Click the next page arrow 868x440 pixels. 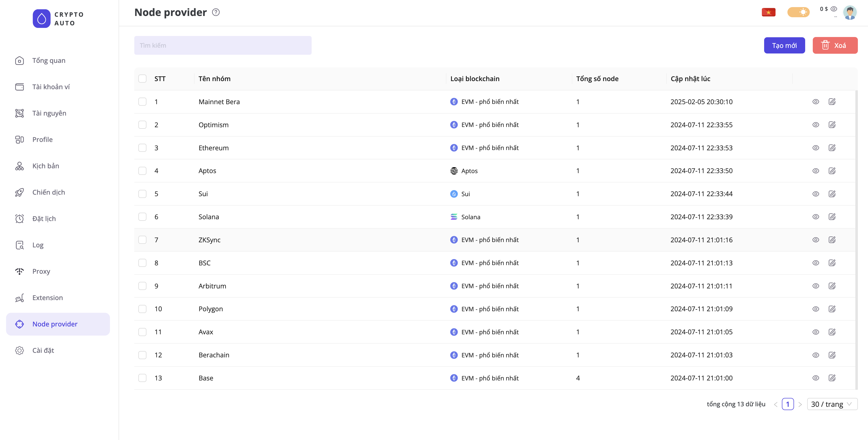point(800,404)
